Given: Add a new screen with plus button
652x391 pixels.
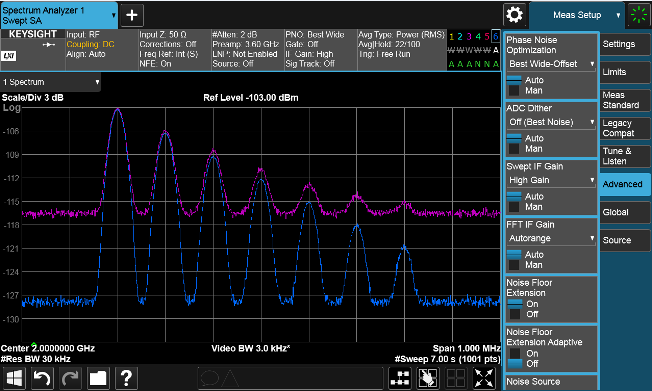Looking at the screenshot, I should [132, 15].
